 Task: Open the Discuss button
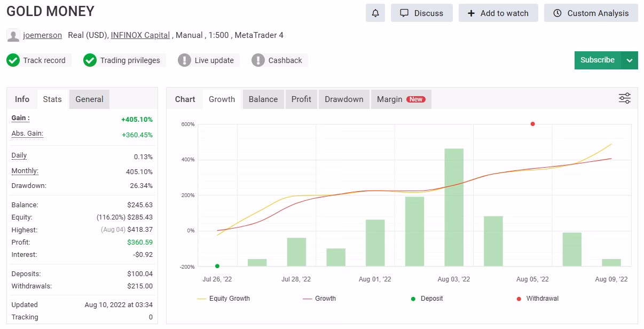click(x=422, y=13)
